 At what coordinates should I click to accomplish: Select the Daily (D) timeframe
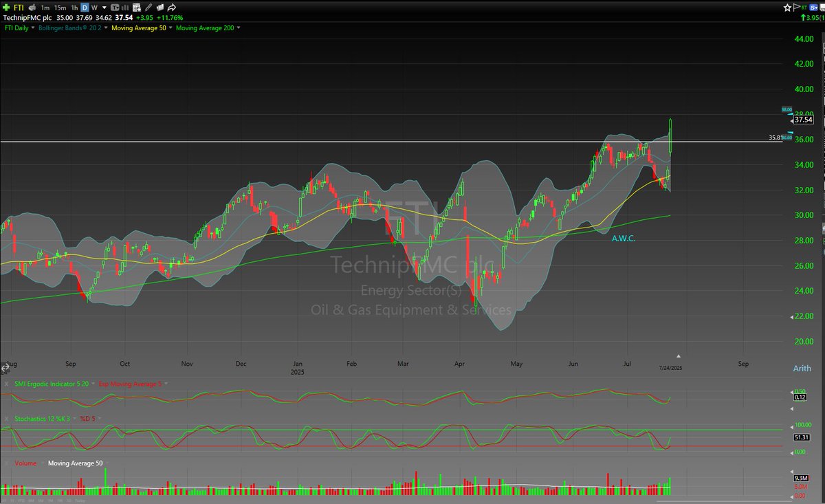coord(85,8)
